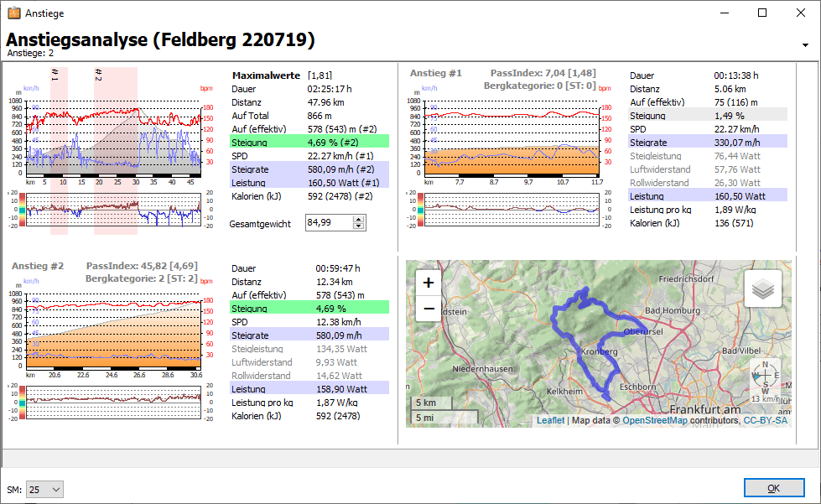Click the Gesamtgewicht input field
Screen dimensions: 821x504
330,222
